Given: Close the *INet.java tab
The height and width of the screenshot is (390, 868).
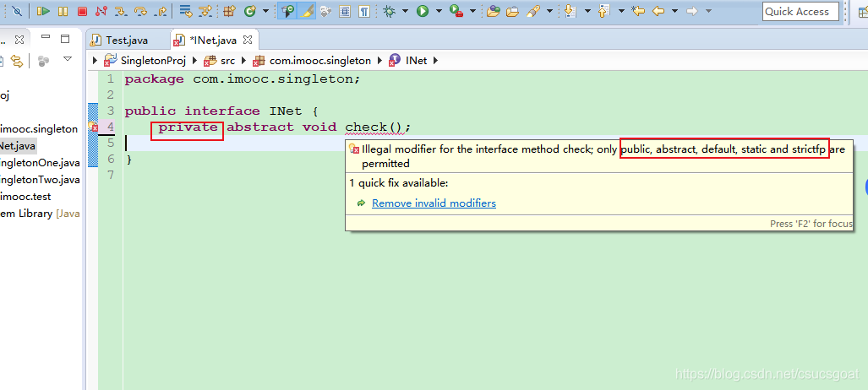Looking at the screenshot, I should (248, 40).
